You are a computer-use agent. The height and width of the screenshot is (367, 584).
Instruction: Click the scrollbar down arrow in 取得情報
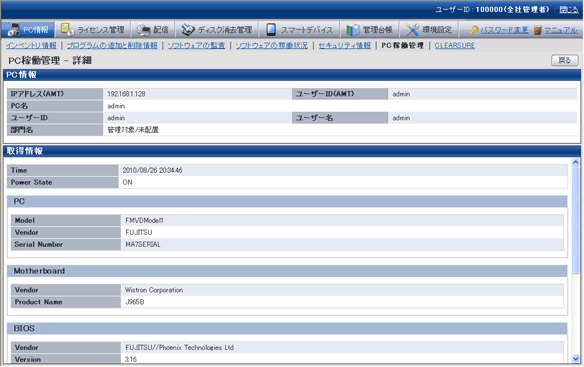tap(575, 358)
